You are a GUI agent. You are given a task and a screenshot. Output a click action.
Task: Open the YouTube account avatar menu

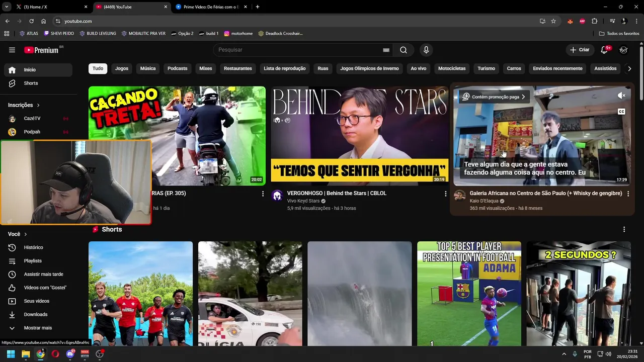coord(623,50)
